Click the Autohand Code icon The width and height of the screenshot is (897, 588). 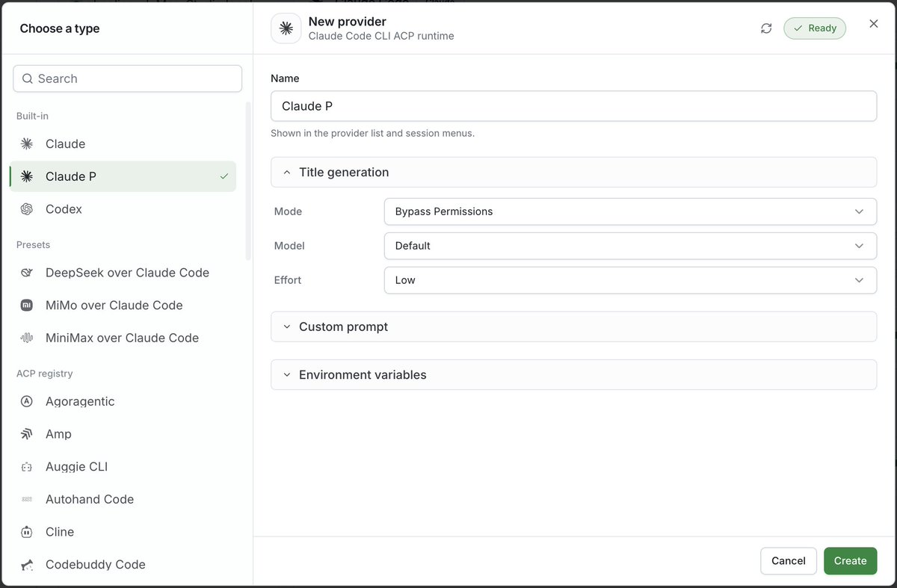(27, 499)
